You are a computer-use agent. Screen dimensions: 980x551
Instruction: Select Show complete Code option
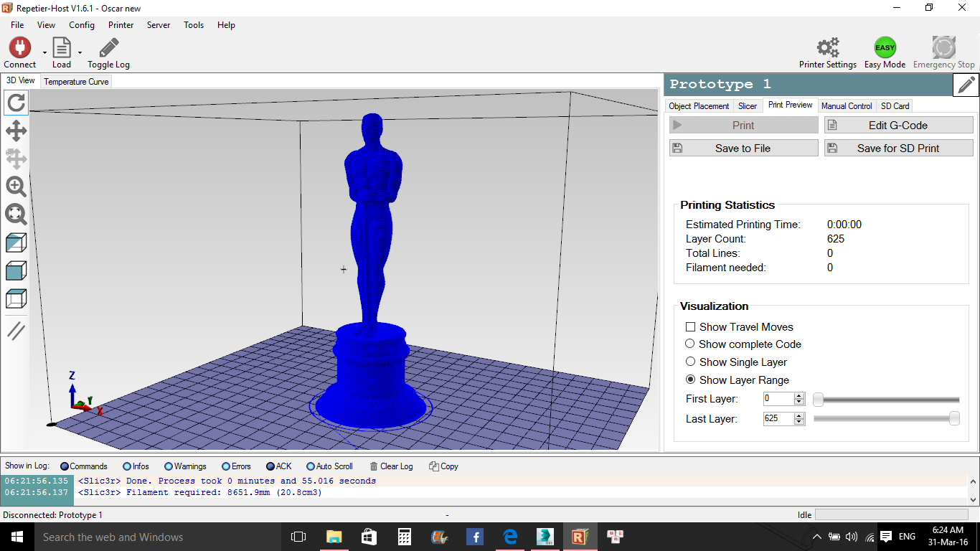(x=690, y=344)
